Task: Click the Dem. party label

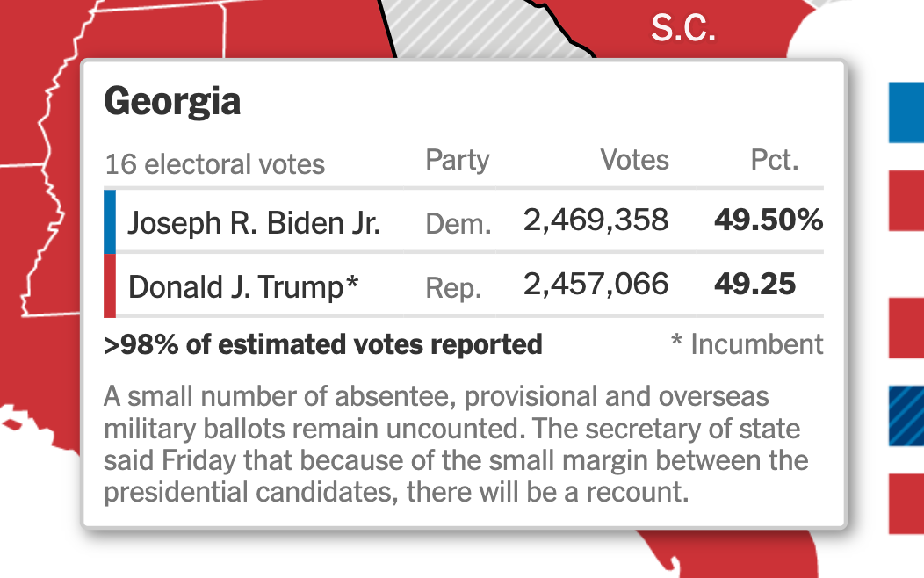Action: click(457, 225)
